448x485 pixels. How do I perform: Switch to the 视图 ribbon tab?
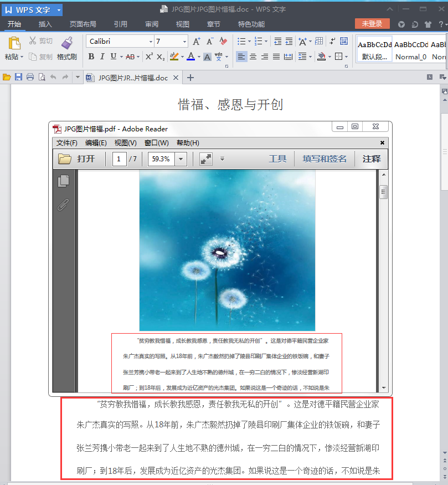click(x=183, y=24)
